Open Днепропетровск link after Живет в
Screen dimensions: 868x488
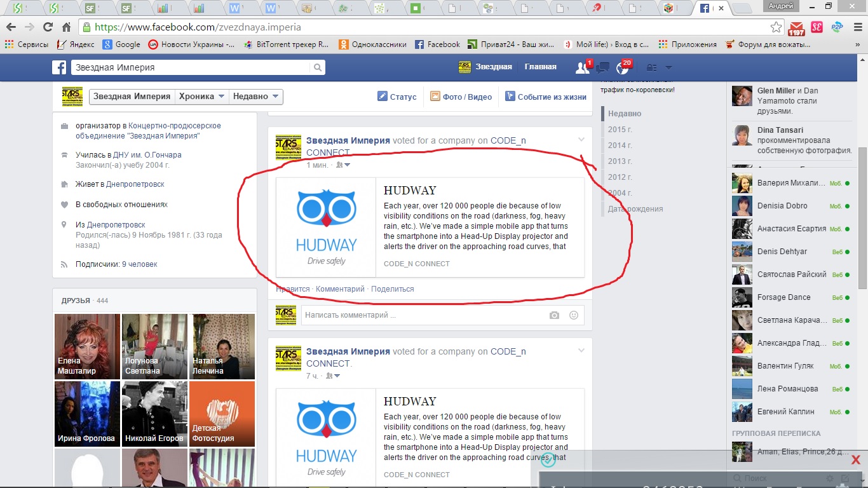click(x=135, y=184)
